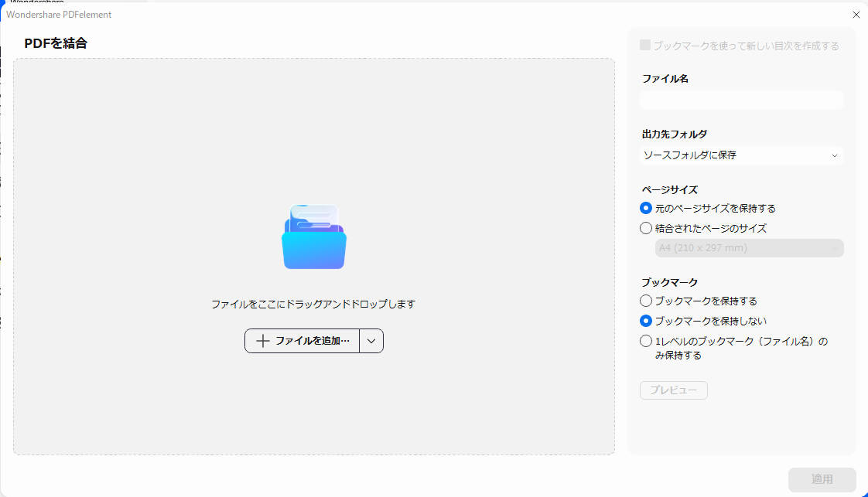Select 元のページサイズを保持する radio button
Viewport: 868px width, 497px height.
(x=645, y=209)
